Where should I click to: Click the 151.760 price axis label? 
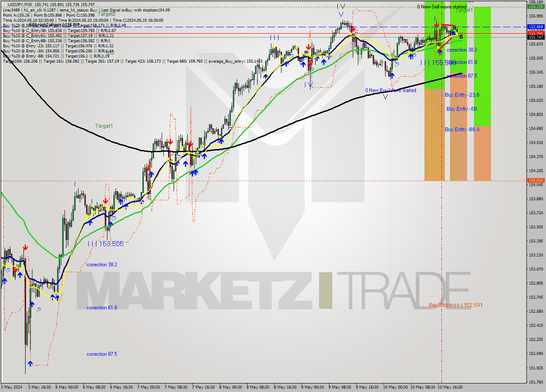click(536, 382)
